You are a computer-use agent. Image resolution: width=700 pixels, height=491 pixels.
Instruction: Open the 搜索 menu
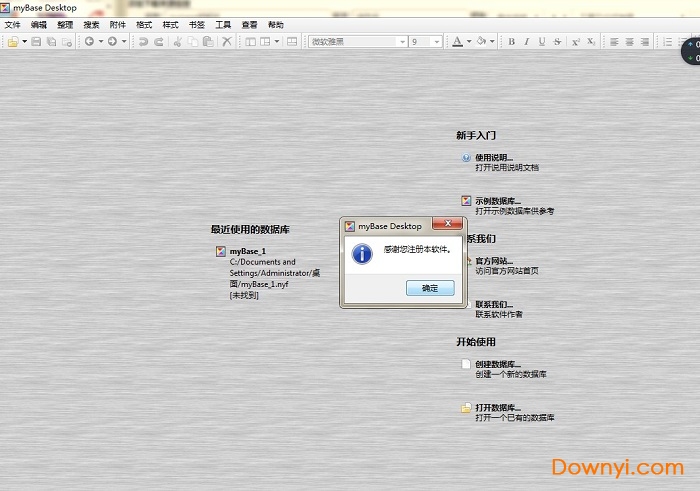(x=92, y=25)
